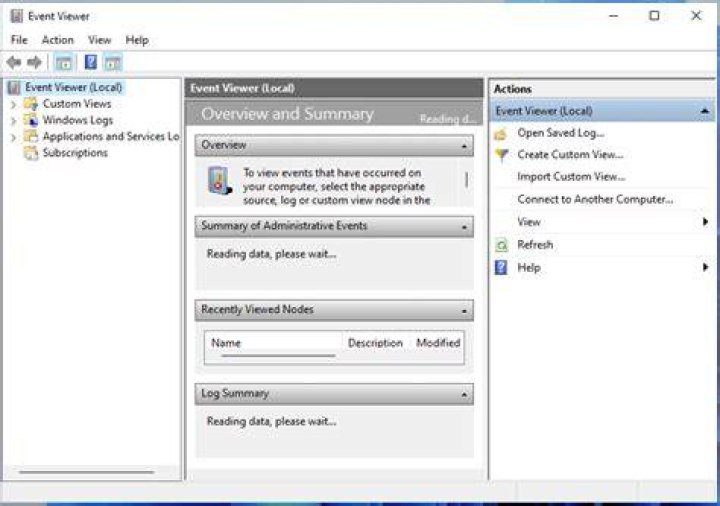The image size is (720, 506).
Task: Click Recently Viewed Nodes horizontal scrollbar
Action: [278, 355]
